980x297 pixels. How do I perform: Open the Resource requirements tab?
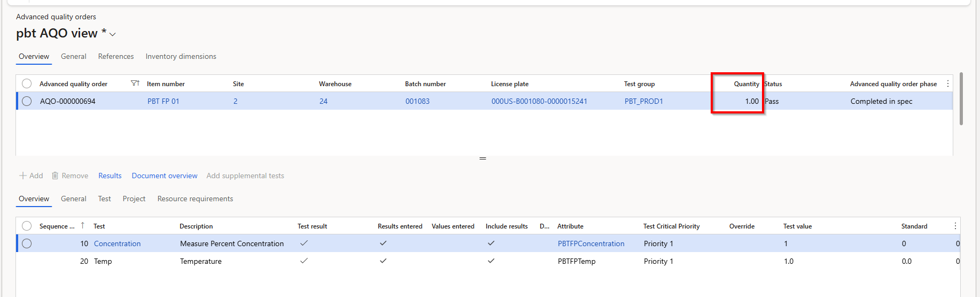(195, 199)
